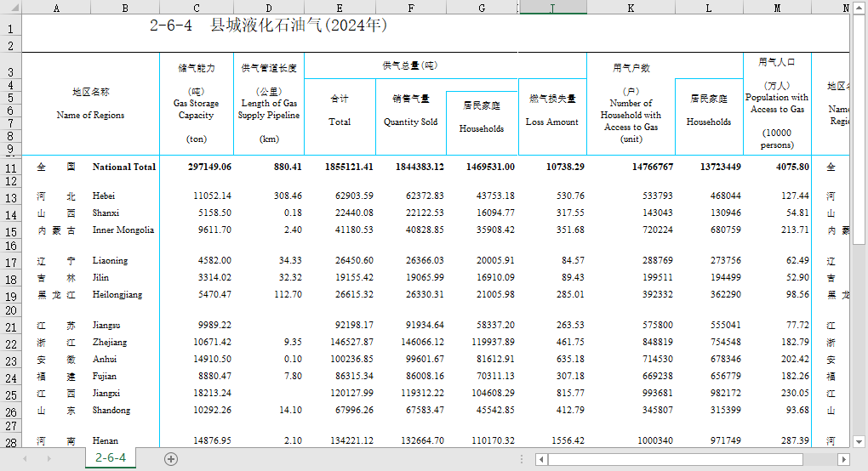The image size is (868, 471).
Task: Select column M header
Action: [x=777, y=8]
